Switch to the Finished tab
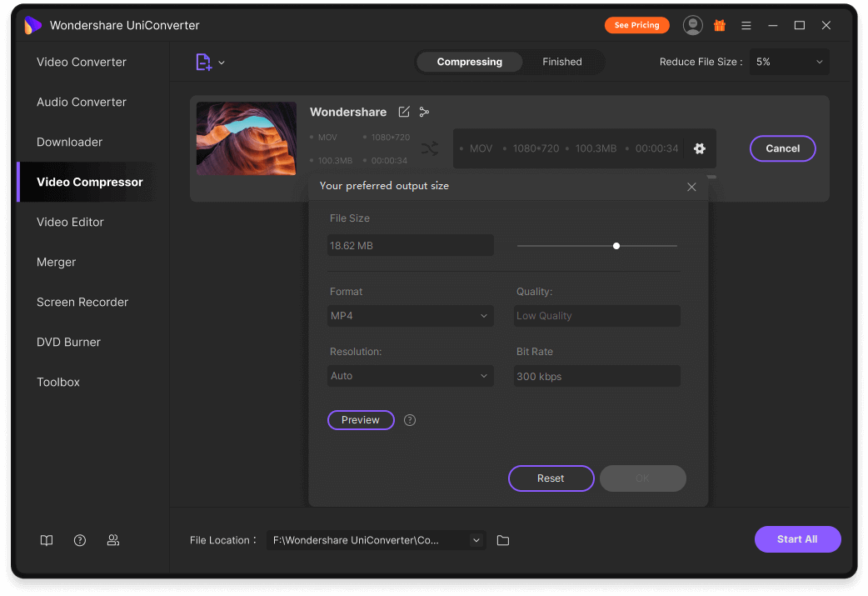 561,61
